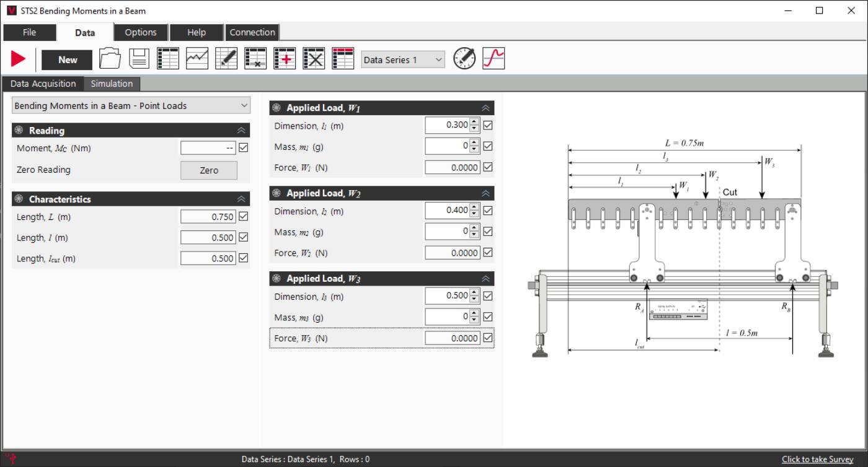Select the stopwatch sampling settings icon
The width and height of the screenshot is (868, 467).
click(464, 58)
